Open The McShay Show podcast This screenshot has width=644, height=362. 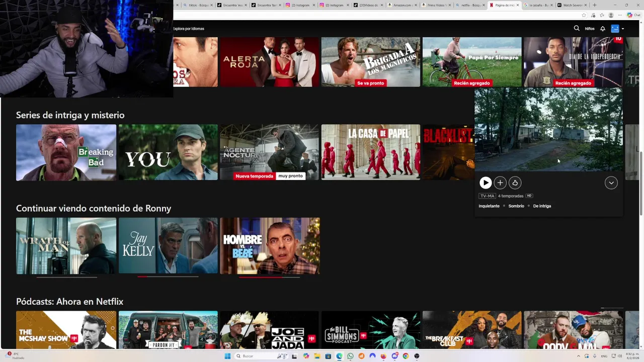tap(66, 330)
